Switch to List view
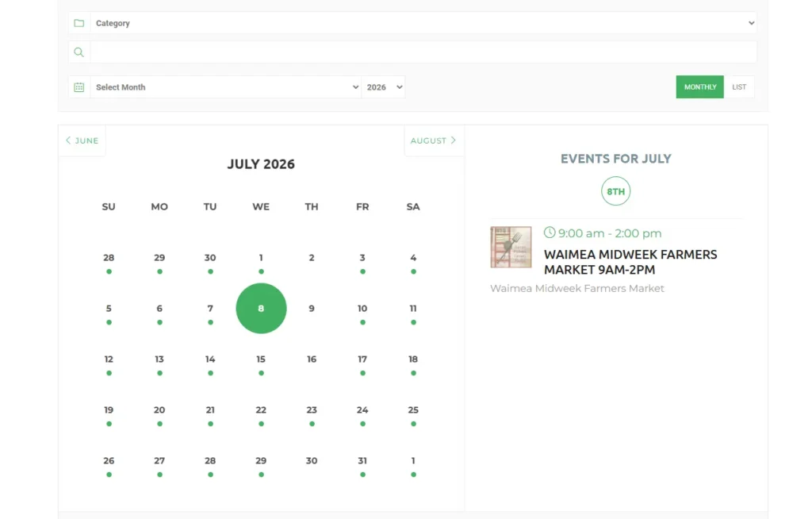The height and width of the screenshot is (519, 812). (x=739, y=87)
